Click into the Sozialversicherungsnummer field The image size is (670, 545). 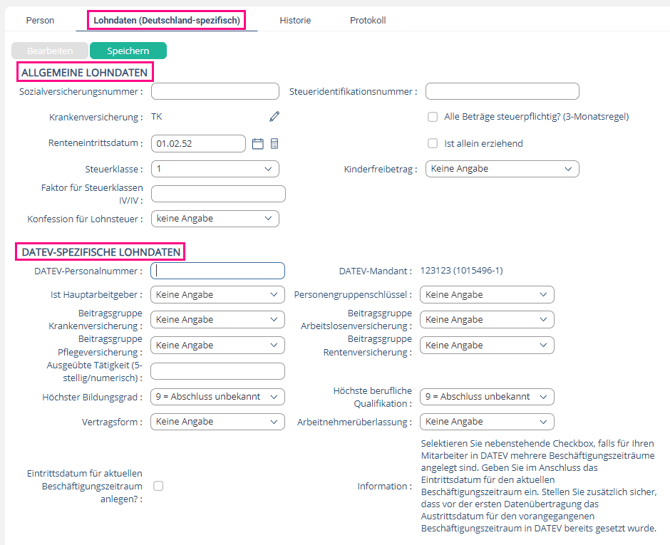point(214,92)
